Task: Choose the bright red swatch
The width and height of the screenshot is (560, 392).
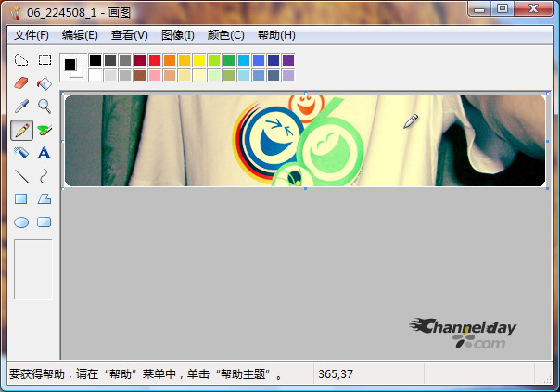Action: coord(155,60)
